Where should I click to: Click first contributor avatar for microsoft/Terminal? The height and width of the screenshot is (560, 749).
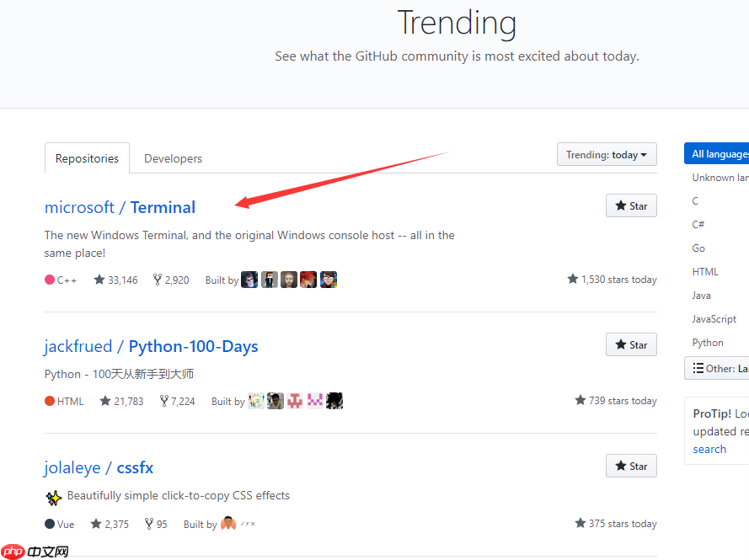249,280
